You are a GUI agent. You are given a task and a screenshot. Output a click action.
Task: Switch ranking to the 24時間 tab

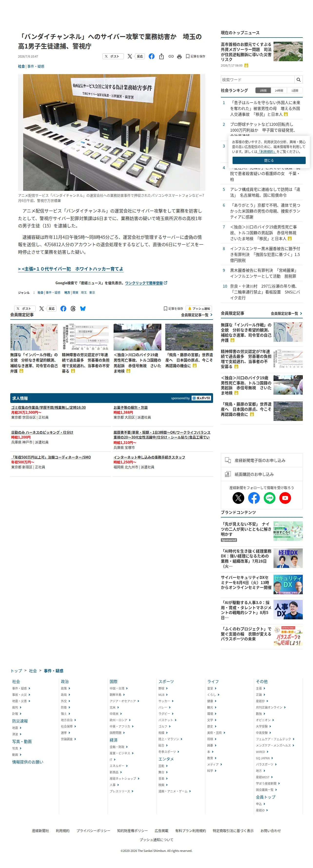click(279, 90)
